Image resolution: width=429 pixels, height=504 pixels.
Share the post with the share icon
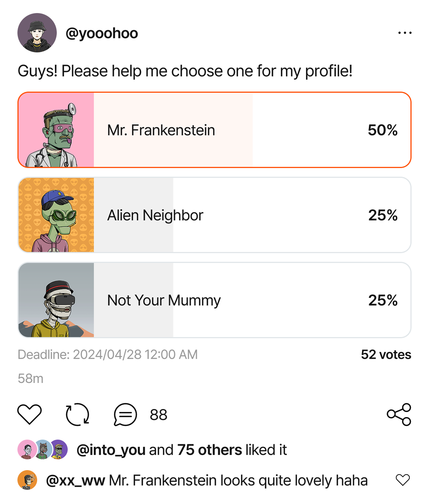point(399,414)
